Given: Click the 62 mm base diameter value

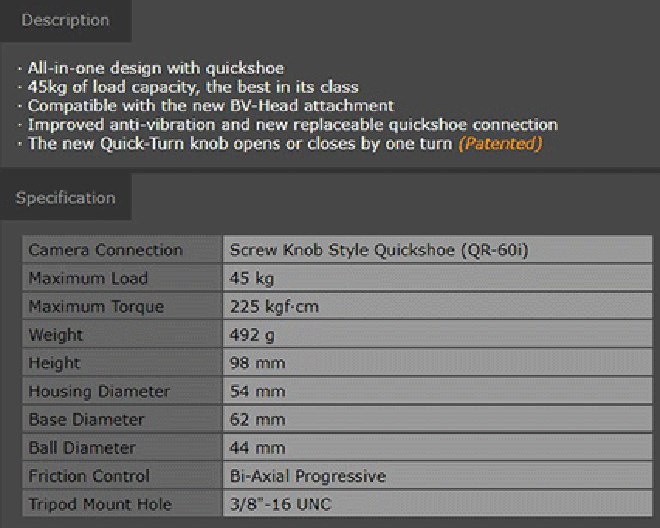Looking at the screenshot, I should point(257,420).
